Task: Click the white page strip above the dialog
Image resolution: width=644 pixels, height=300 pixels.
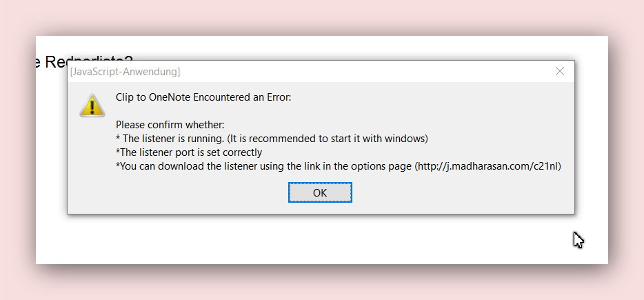Action: (x=345, y=47)
